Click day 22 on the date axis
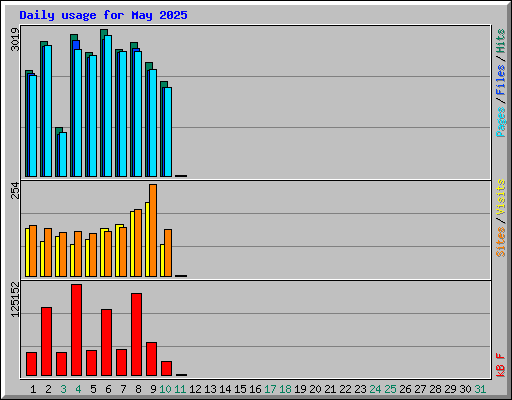The width and height of the screenshot is (512, 400). pos(345,389)
